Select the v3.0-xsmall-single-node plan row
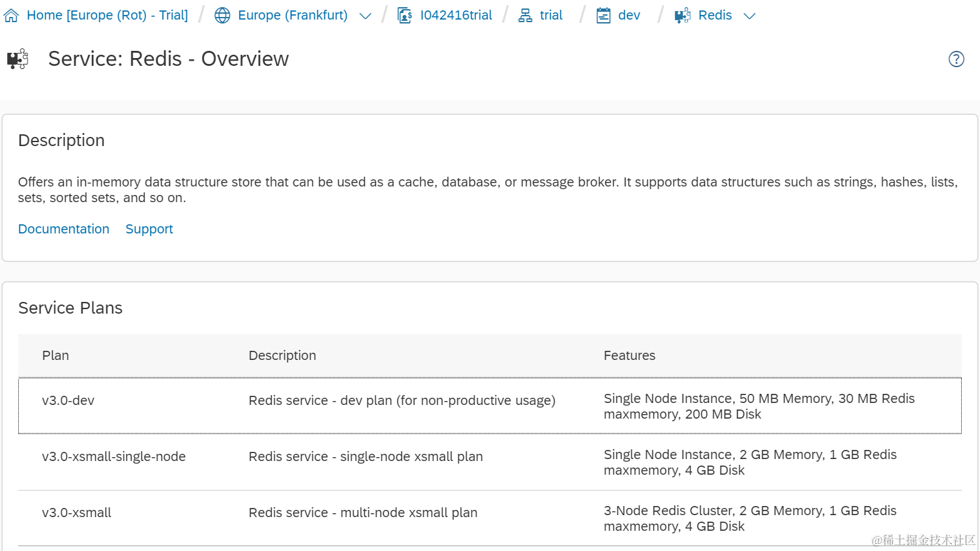Image resolution: width=980 pixels, height=551 pixels. click(113, 456)
